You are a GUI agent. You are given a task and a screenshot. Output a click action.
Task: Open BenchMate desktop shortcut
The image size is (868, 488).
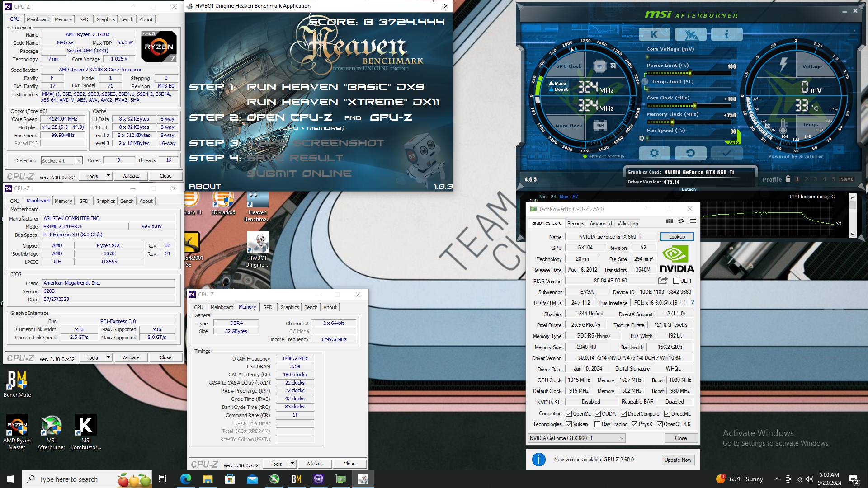point(17,384)
